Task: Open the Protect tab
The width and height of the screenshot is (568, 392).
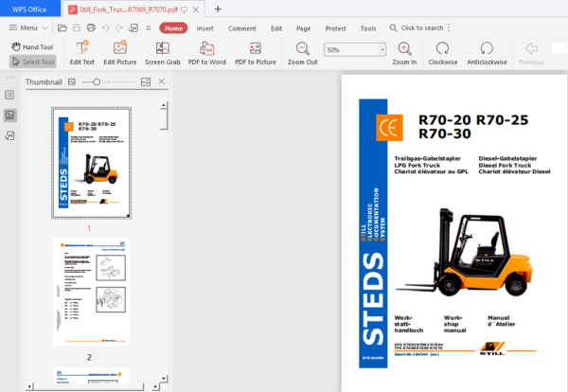Action: click(335, 28)
